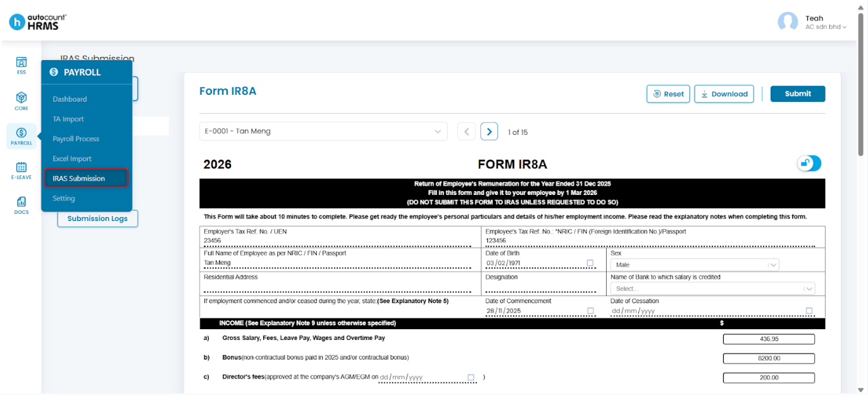Viewport: 868px width, 395px height.
Task: Click the Date of Cessation date field
Action: click(x=712, y=311)
